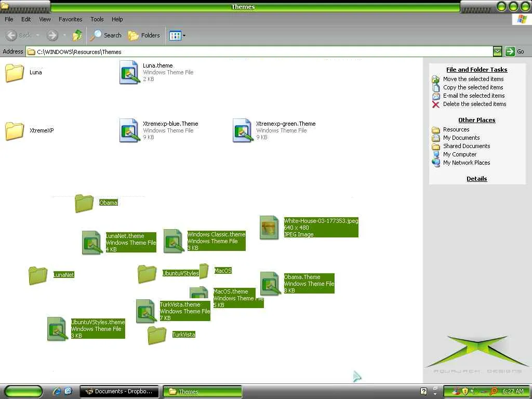Open the Tools menu

[97, 19]
